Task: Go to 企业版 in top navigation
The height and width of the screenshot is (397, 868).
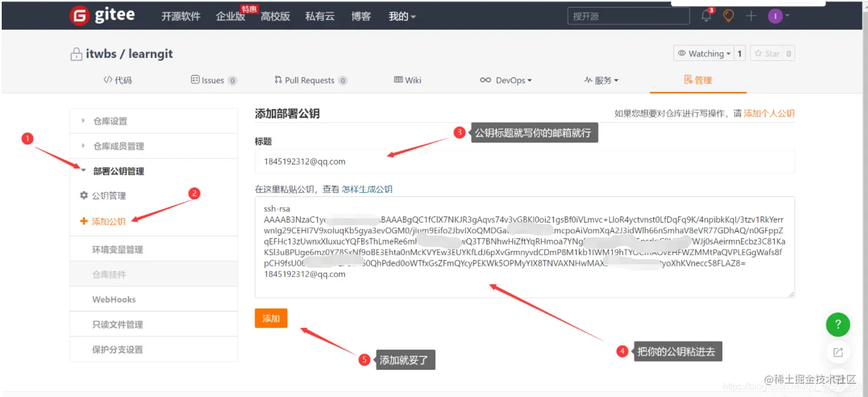Action: click(x=230, y=16)
